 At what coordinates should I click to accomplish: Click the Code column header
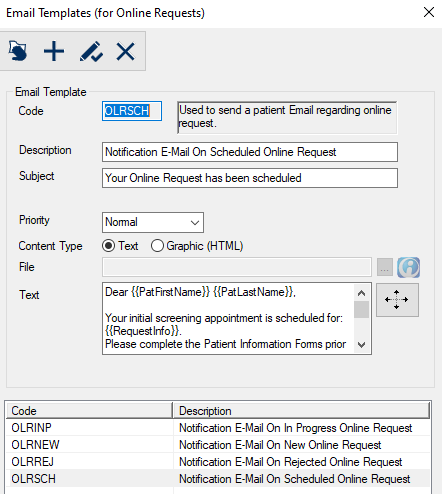click(89, 411)
